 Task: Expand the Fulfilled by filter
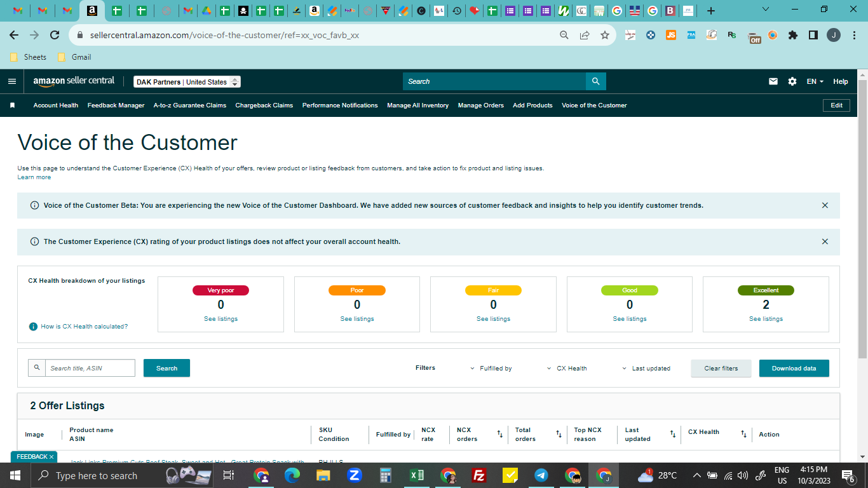tap(491, 369)
